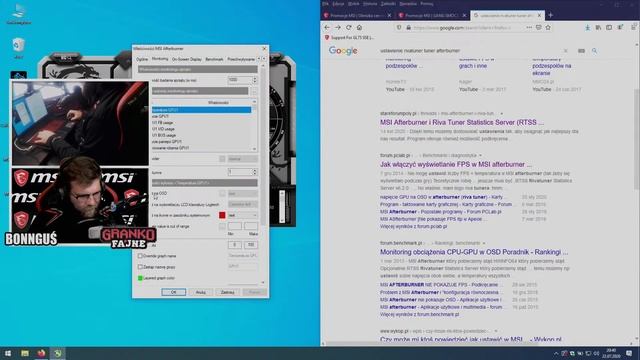Image resolution: width=640 pixels, height=360 pixels.
Task: Click OK in Afterburner properties dialog
Action: (173, 292)
